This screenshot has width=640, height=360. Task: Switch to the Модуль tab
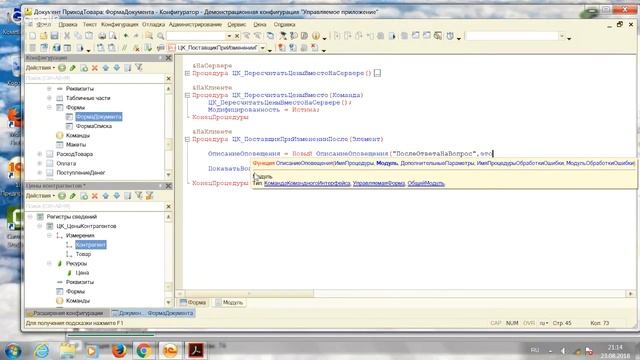click(x=229, y=302)
